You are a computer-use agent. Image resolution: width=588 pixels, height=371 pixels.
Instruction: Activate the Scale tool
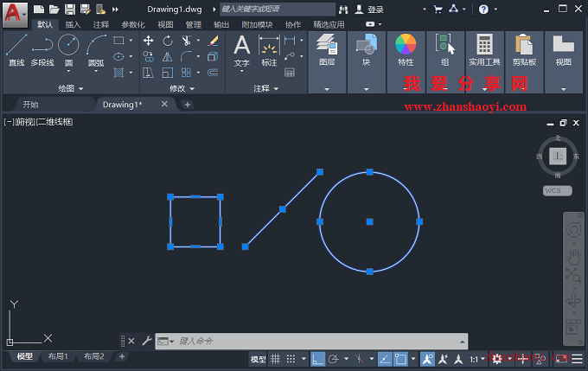click(167, 73)
